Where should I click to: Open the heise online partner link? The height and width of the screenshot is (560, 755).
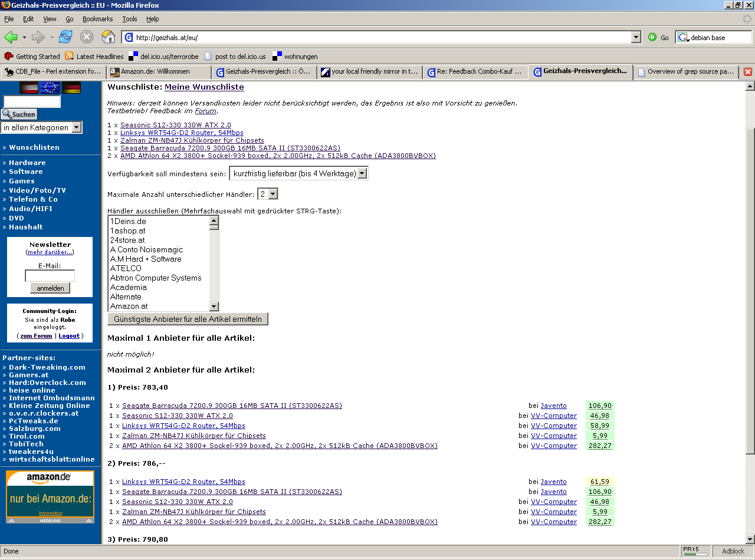point(32,390)
